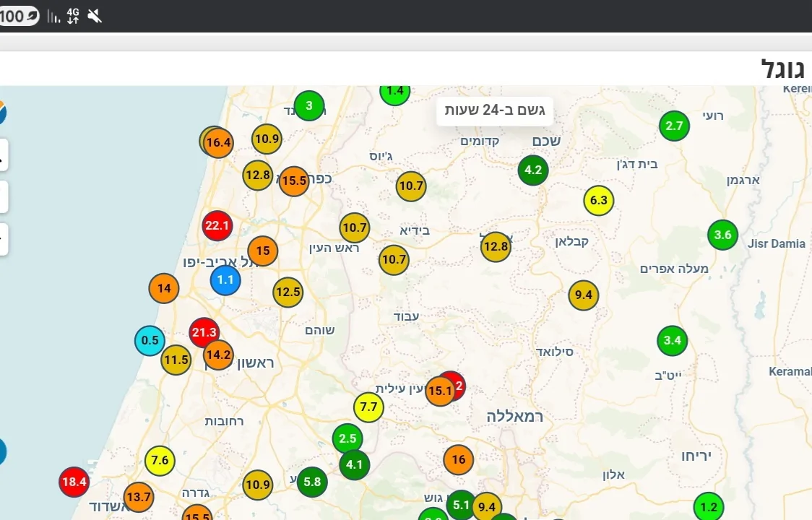Tap the 13.7 orange marker
812x520 pixels.
tap(138, 497)
